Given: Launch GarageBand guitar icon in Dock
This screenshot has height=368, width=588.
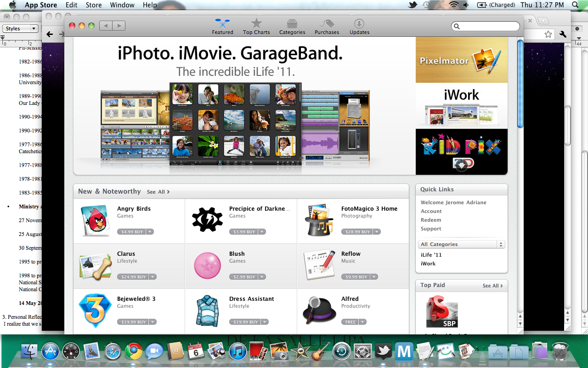Looking at the screenshot, I should 321,351.
